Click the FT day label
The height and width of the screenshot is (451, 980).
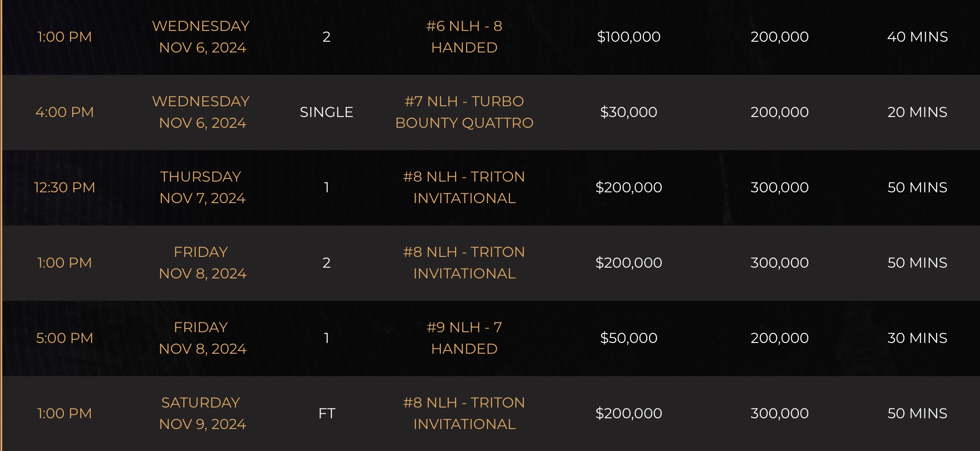click(327, 413)
